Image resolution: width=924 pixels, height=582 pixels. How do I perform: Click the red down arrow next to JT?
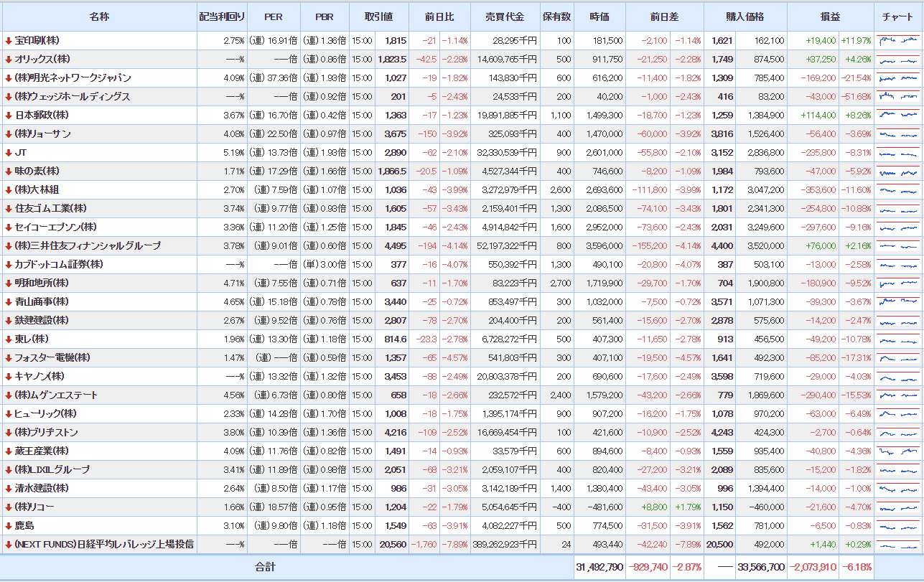(8, 153)
